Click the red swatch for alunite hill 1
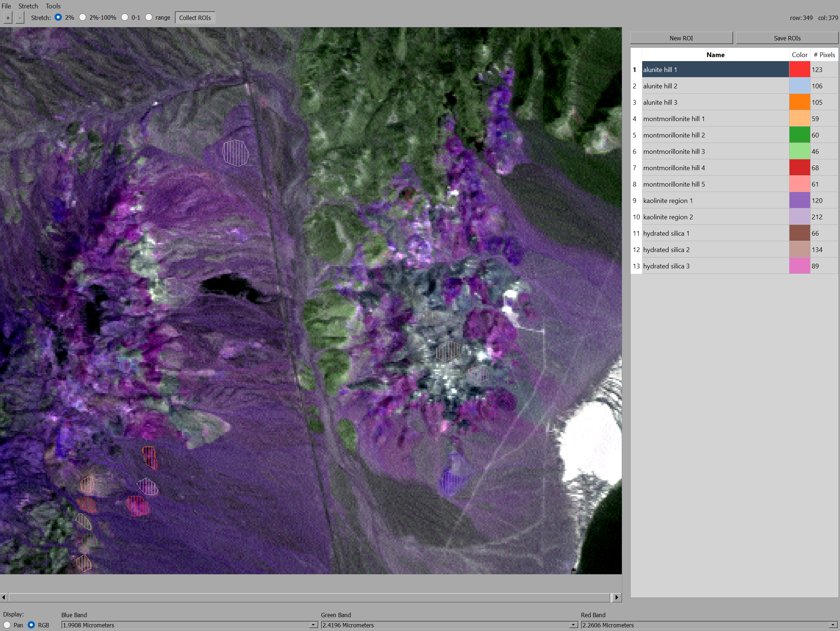 (799, 69)
